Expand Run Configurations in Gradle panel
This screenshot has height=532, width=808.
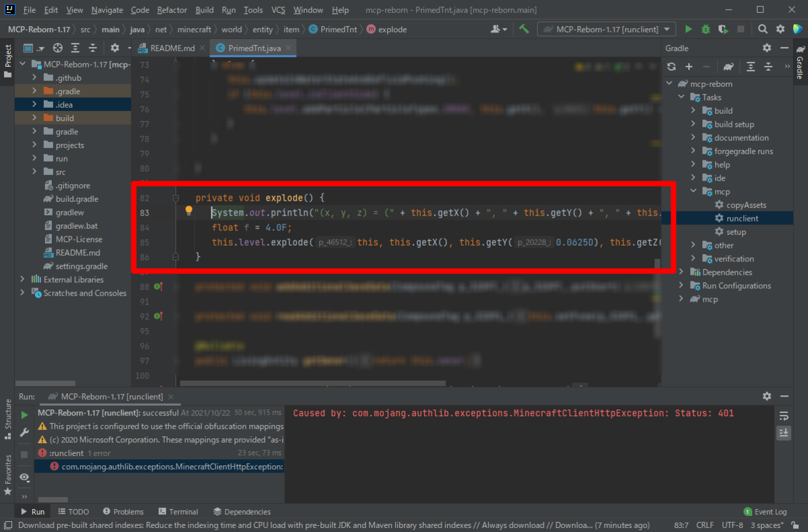coord(681,286)
